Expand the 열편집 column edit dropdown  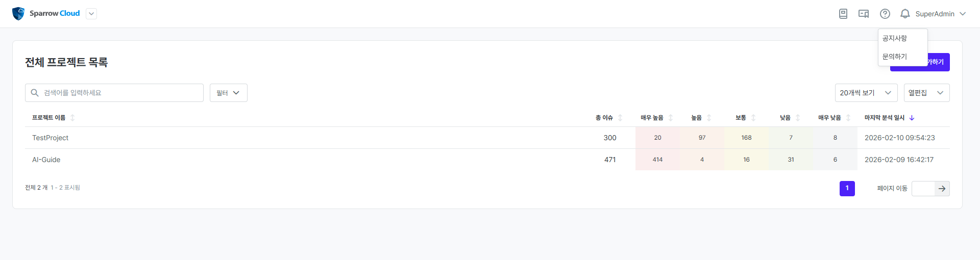point(926,93)
